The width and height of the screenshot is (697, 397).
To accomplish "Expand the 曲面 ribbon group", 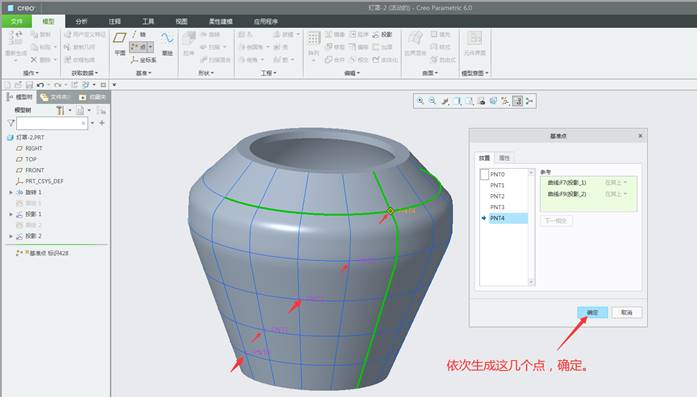I will (430, 72).
